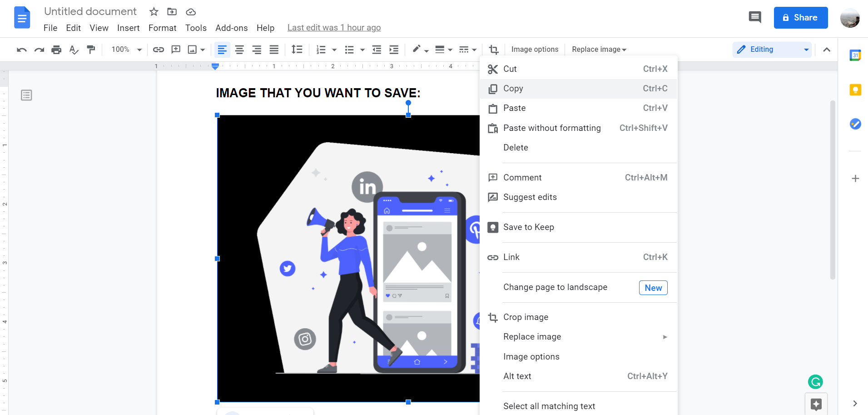Justify the content

tap(274, 50)
